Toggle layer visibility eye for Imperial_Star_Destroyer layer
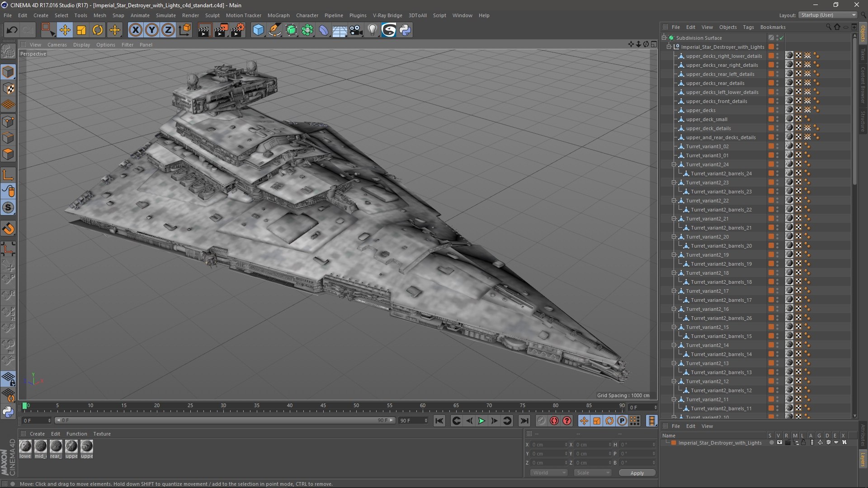Viewport: 868px width, 488px height. [x=779, y=443]
